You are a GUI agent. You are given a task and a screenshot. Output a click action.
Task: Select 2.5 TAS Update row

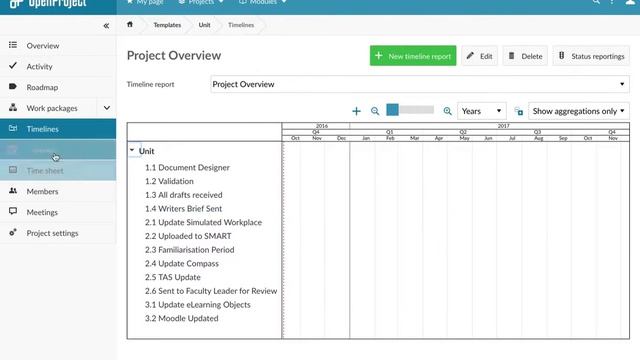coord(173,277)
